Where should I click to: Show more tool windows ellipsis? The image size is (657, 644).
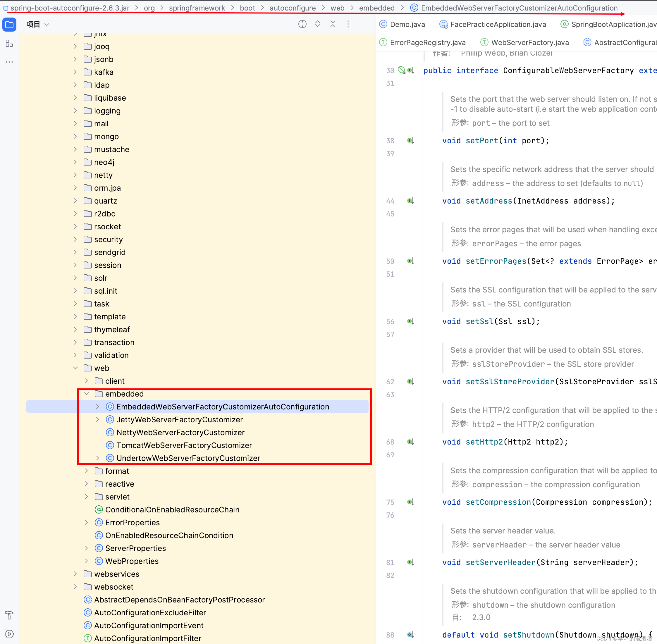pos(9,62)
